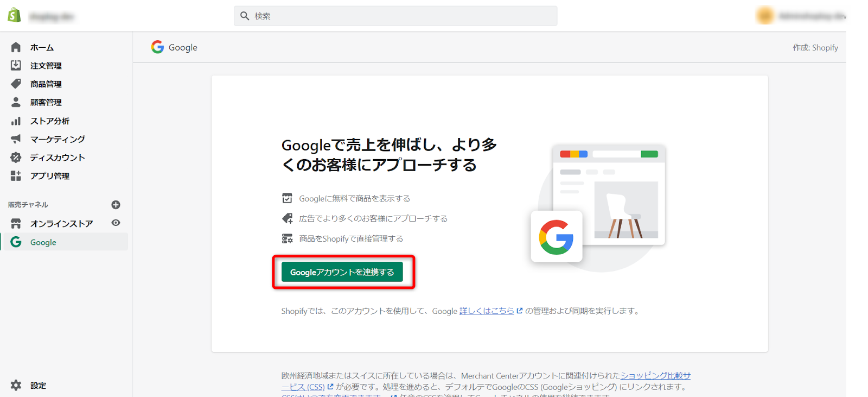The height and width of the screenshot is (397, 868).
Task: Click the ad tag icon beside 広告でより多く
Action: coord(287,218)
